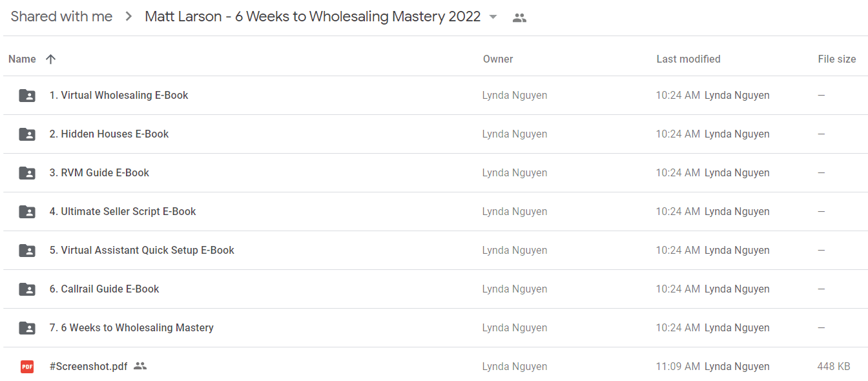Image resolution: width=868 pixels, height=381 pixels.
Task: Sort by the Last modified column header
Action: [688, 59]
